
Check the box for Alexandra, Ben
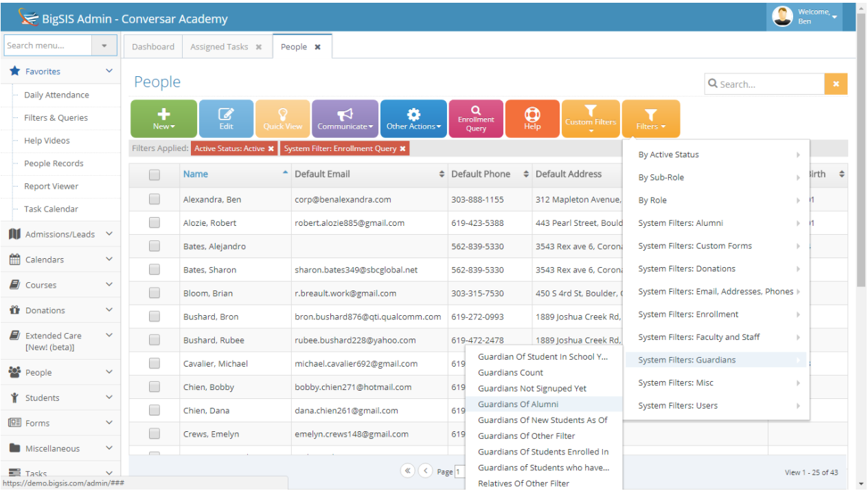coord(154,199)
